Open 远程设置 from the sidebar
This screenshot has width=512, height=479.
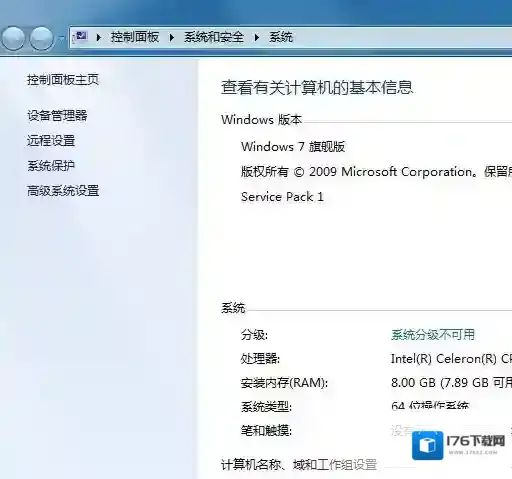click(51, 141)
